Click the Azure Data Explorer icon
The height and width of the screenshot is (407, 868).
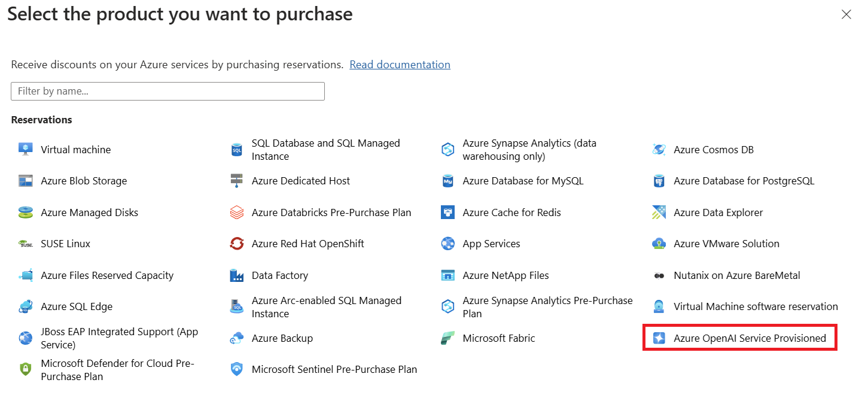tap(659, 212)
